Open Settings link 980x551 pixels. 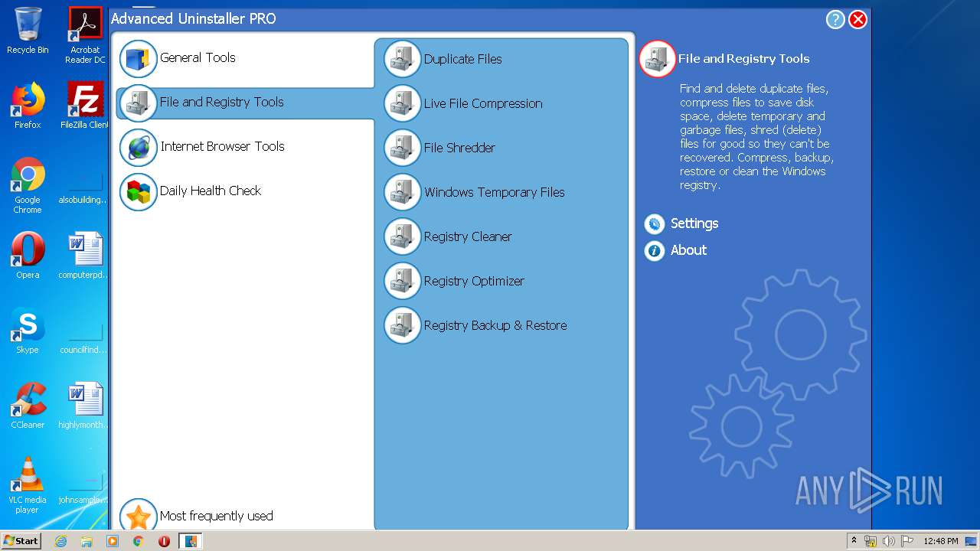[694, 224]
